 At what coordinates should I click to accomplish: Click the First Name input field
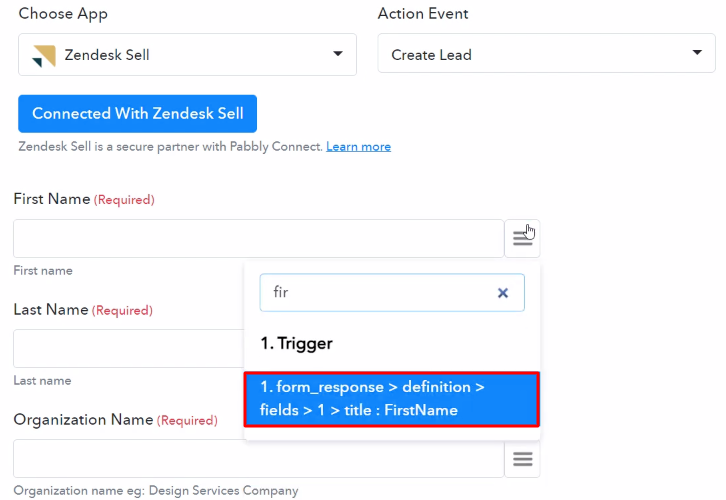coord(258,238)
